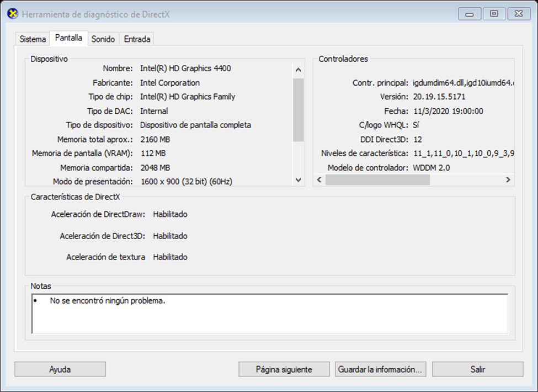Click Dispositivo panel scroll up arrow

298,70
